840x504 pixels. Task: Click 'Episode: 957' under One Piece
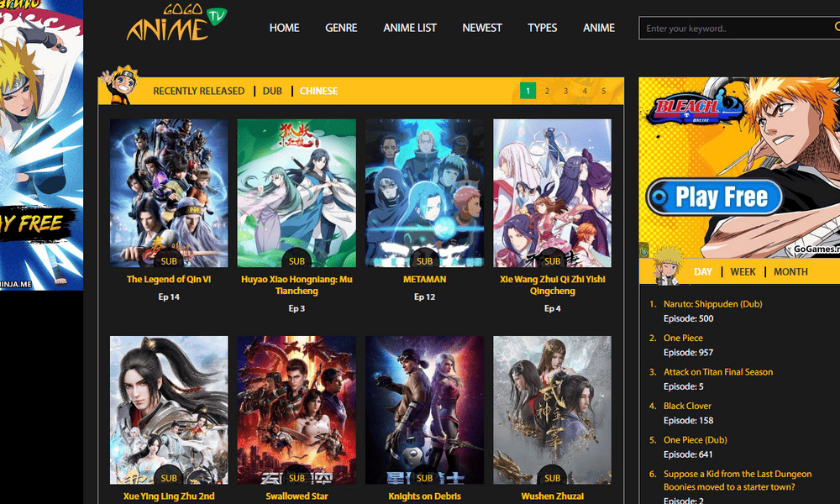click(689, 353)
